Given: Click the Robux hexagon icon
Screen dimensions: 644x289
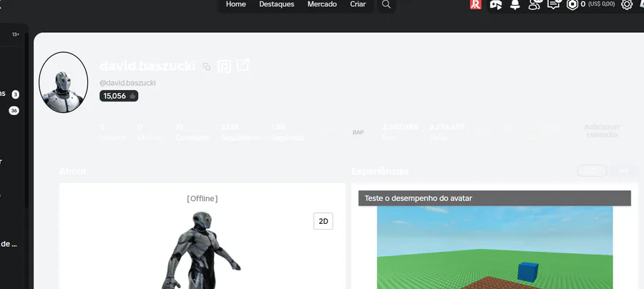Looking at the screenshot, I should coord(572,4).
